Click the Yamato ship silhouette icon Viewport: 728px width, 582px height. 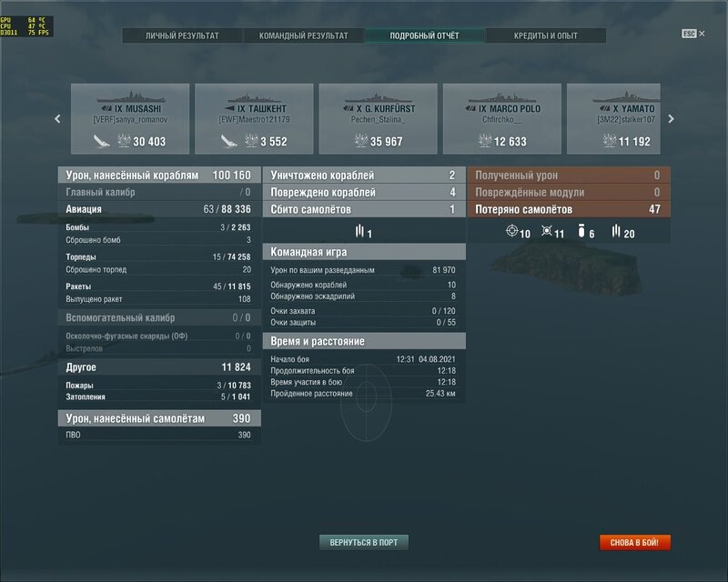626,98
